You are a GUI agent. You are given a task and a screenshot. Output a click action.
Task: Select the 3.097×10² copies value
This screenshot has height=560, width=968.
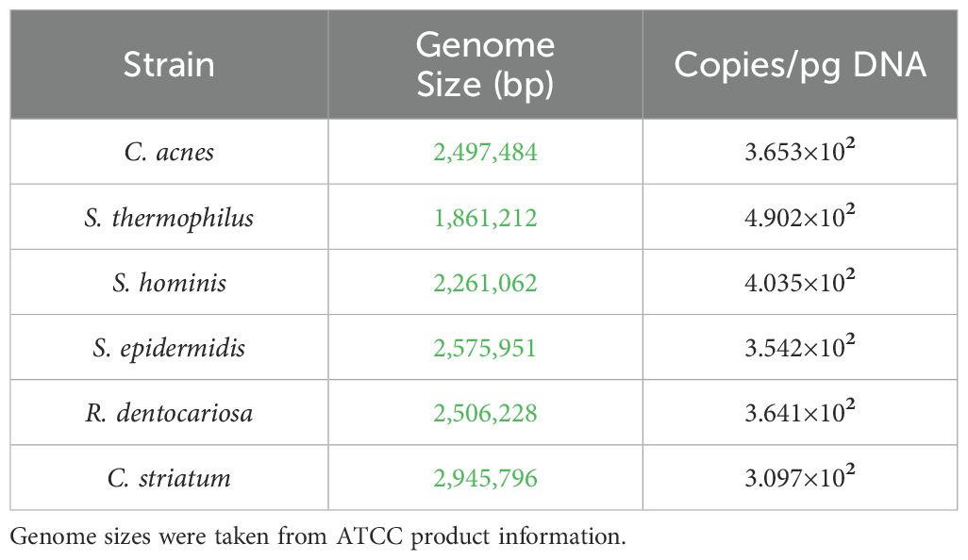(800, 477)
